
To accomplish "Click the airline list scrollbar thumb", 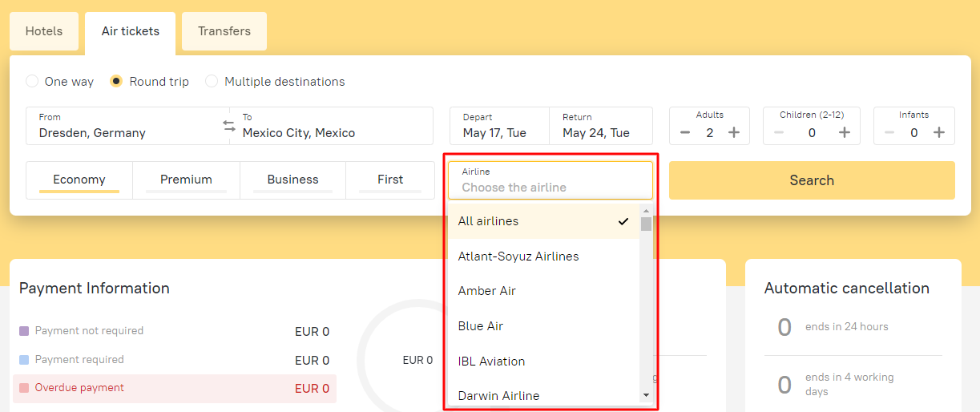I will (x=646, y=223).
